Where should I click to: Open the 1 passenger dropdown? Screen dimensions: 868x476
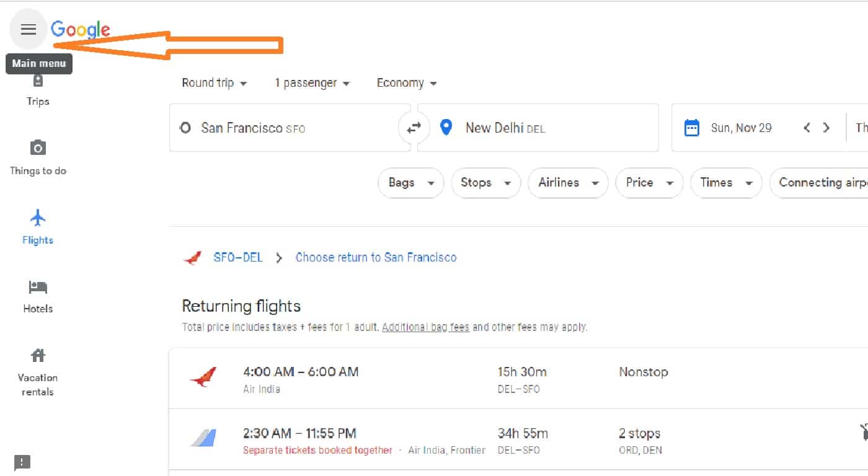pos(312,83)
